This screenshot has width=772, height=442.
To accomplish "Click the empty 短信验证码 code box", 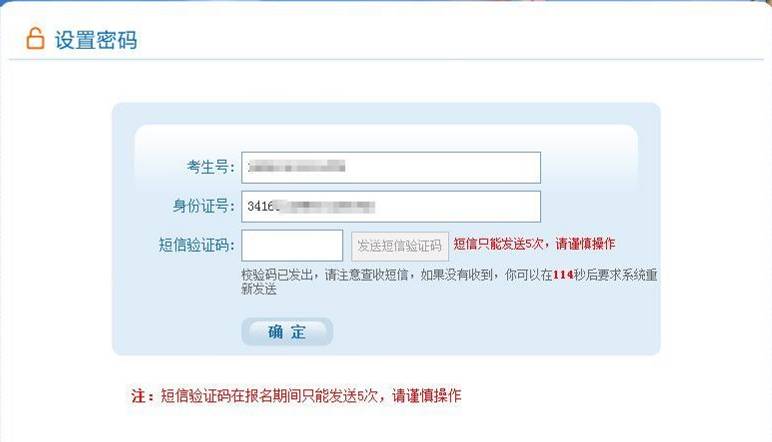I will (292, 245).
